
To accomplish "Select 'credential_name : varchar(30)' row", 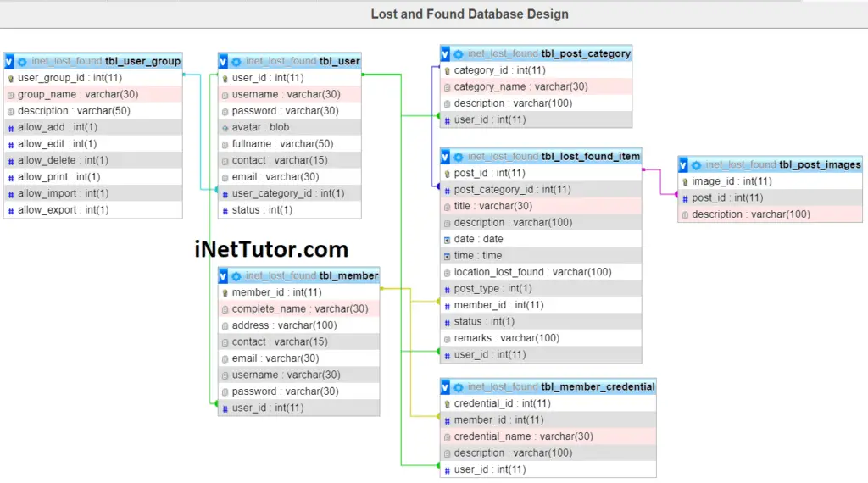I will [x=548, y=436].
